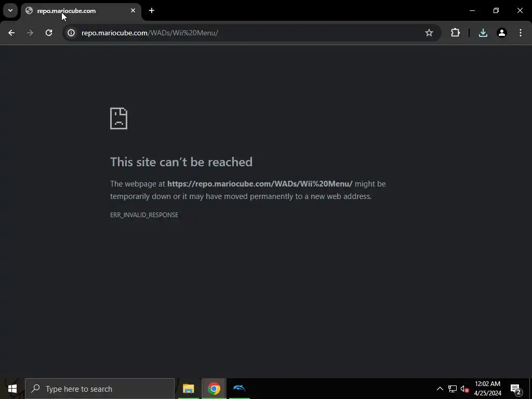
Task: Restore down the Chrome window
Action: pos(496,10)
